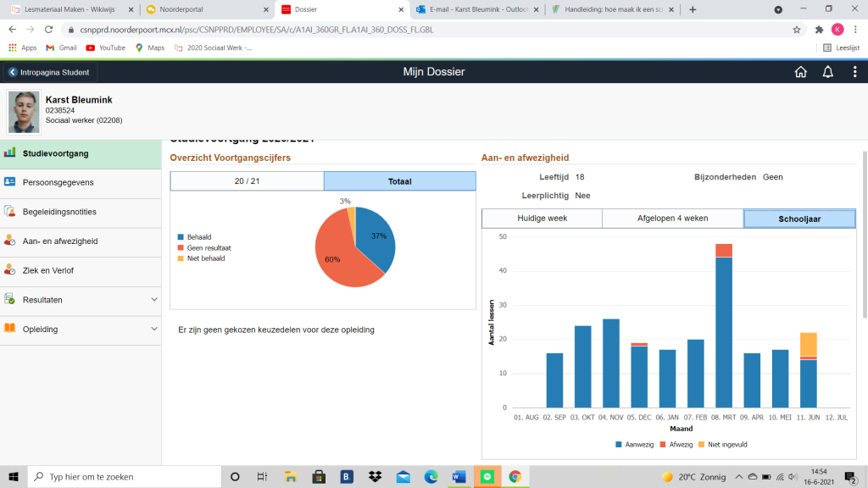Screen dimensions: 868x488
Task: Open the three-dot actions menu in the header
Action: click(x=854, y=72)
